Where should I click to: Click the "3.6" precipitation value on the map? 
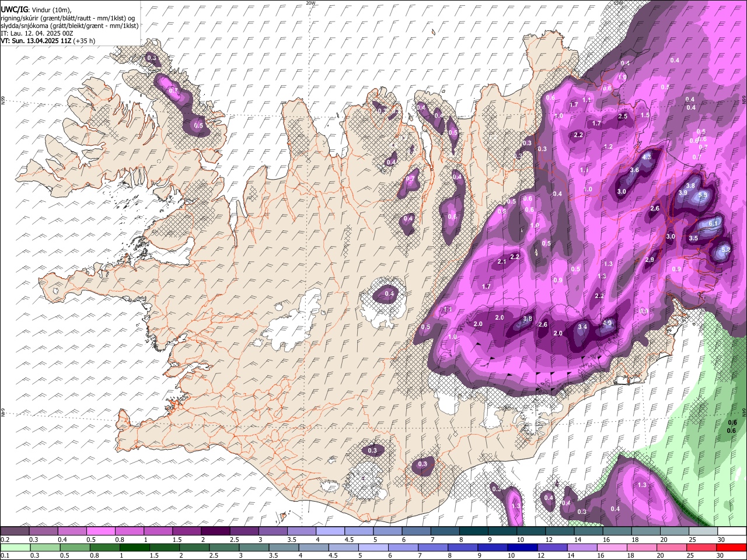635,170
